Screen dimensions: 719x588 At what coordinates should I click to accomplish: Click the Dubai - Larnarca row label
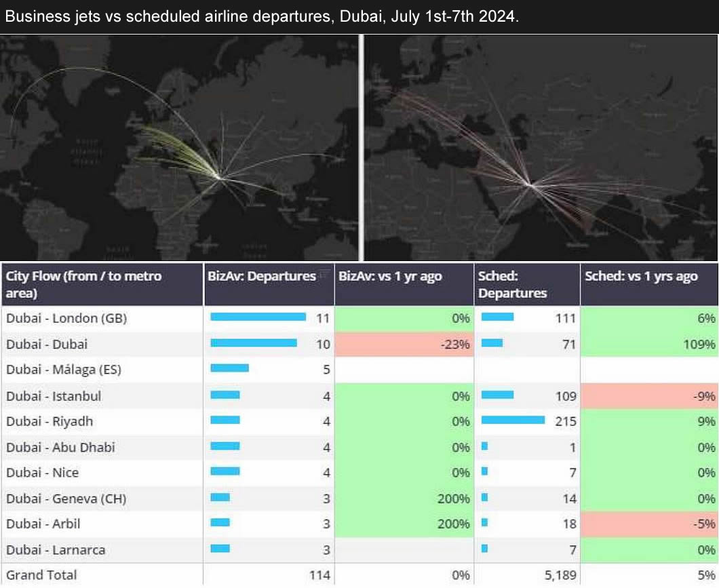tap(56, 550)
